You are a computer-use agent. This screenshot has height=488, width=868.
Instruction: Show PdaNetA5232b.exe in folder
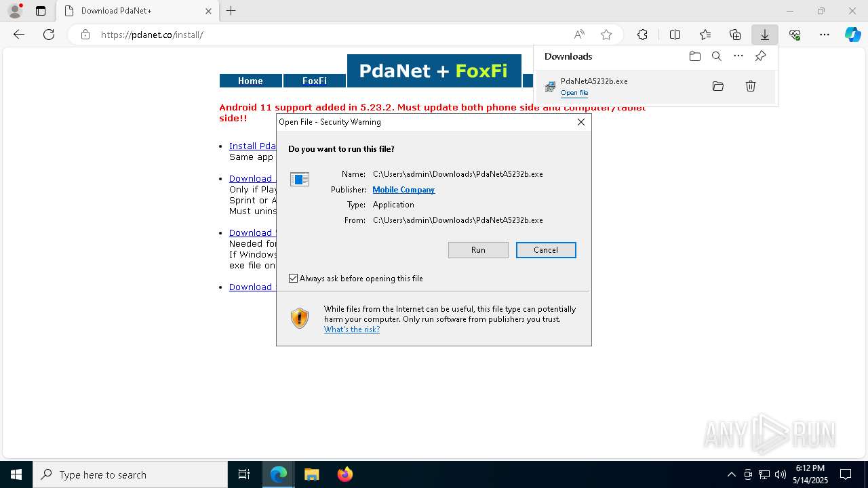coord(718,86)
